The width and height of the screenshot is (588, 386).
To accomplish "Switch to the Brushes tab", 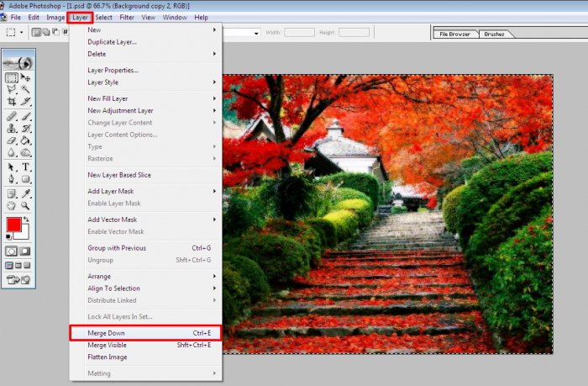I will (x=494, y=34).
